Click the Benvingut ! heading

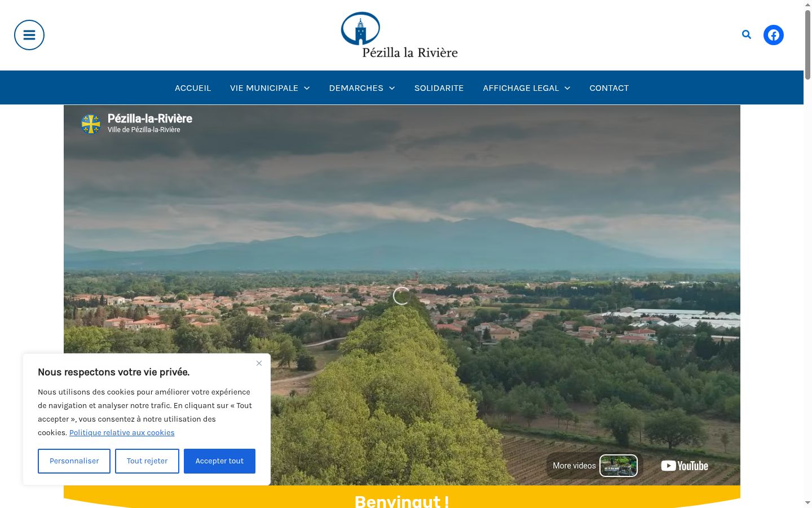401,501
